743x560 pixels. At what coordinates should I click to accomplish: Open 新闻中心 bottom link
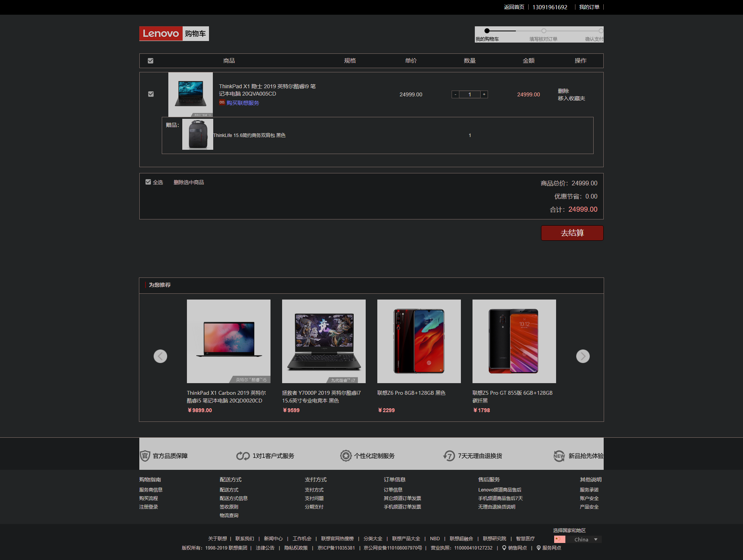[x=273, y=539]
